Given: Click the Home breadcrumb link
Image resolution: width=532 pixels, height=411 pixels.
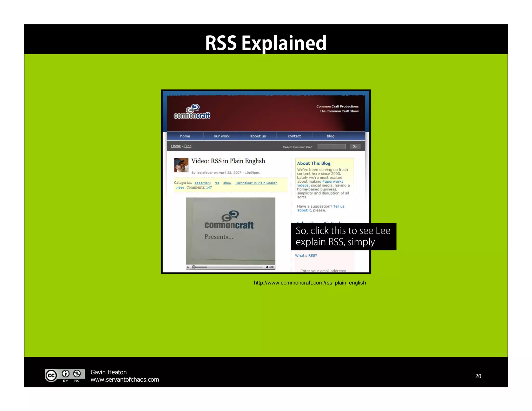Looking at the screenshot, I should pos(176,146).
